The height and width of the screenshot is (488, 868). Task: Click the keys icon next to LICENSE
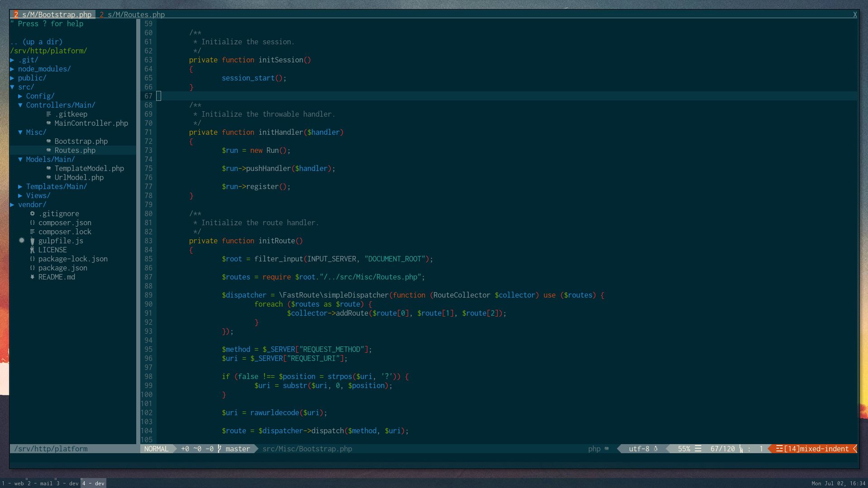32,250
